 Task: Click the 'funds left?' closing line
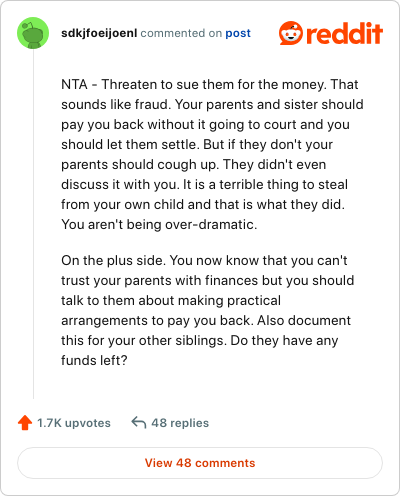click(x=94, y=360)
